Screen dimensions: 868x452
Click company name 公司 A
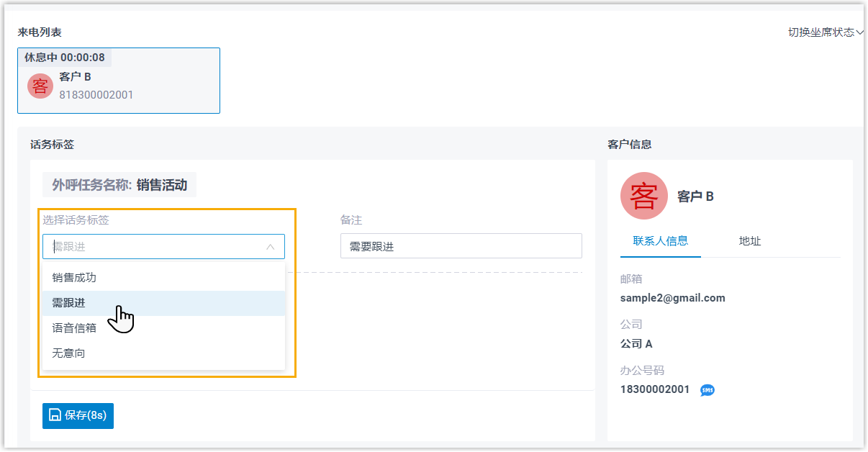636,344
